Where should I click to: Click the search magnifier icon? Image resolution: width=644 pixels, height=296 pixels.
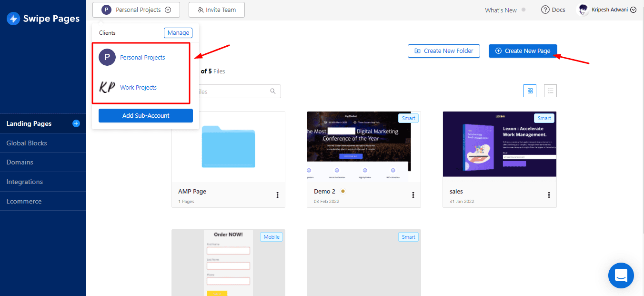pyautogui.click(x=273, y=91)
